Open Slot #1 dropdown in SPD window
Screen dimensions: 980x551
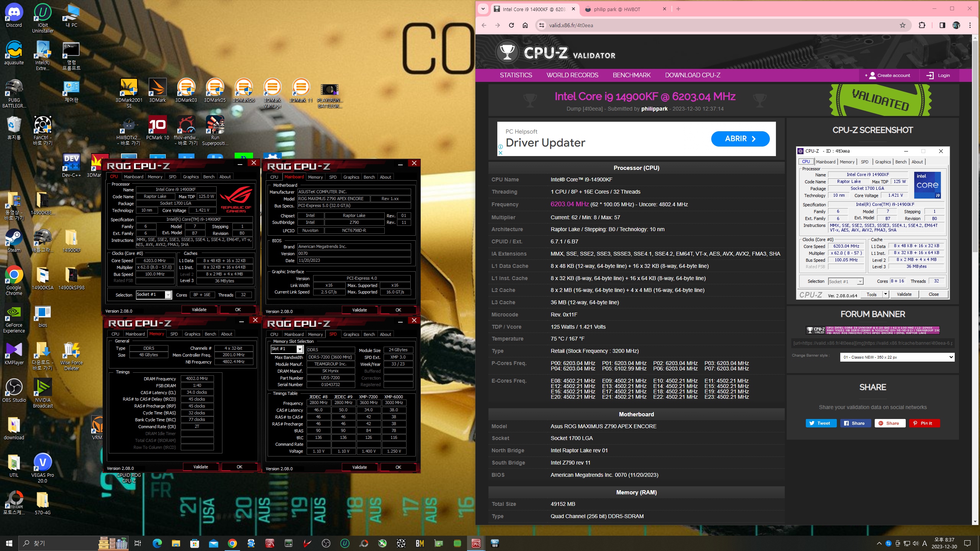(287, 349)
